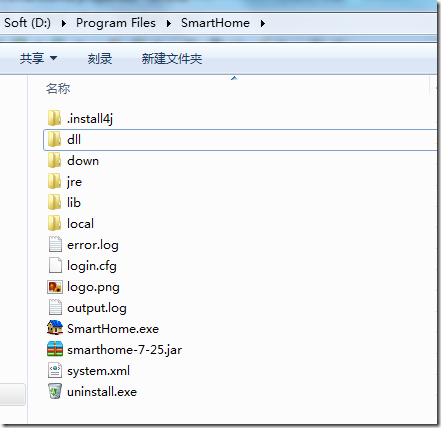Navigate to Program Files breadcrumb

coord(116,23)
